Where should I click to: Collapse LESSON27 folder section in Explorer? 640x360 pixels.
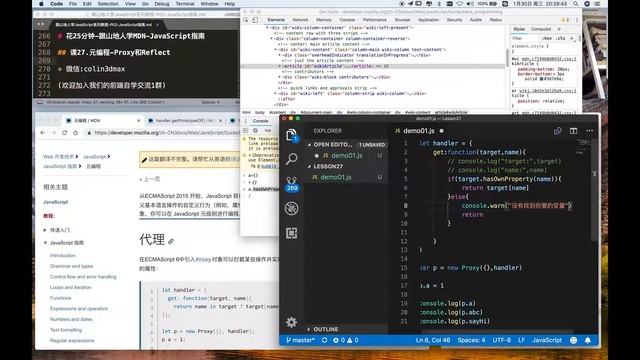(x=309, y=167)
